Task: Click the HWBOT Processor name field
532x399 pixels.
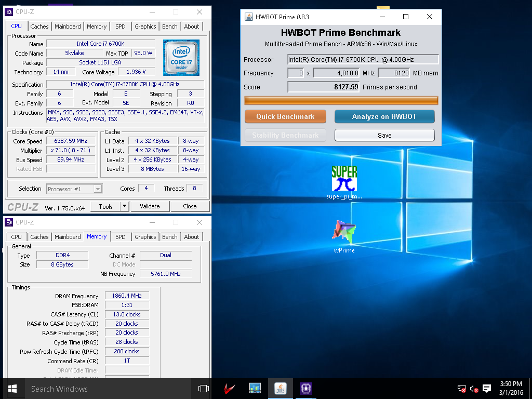Action: 363,59
